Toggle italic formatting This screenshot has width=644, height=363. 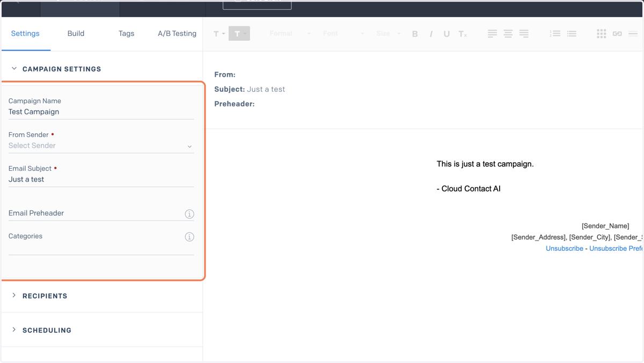point(431,33)
